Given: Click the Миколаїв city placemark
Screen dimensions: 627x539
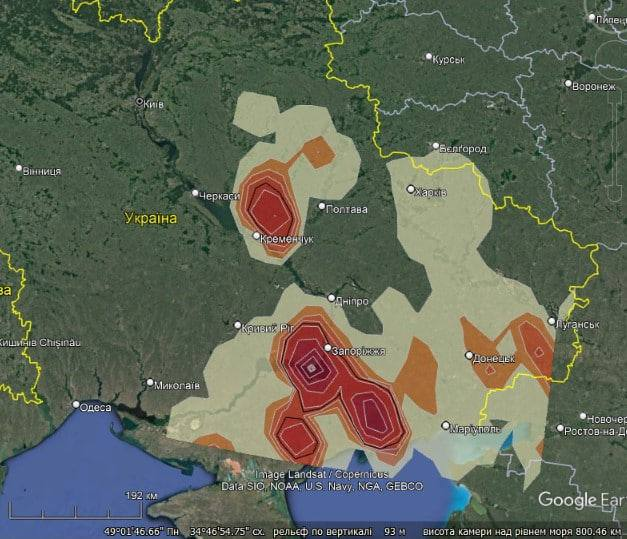Looking at the screenshot, I should click(x=150, y=382).
